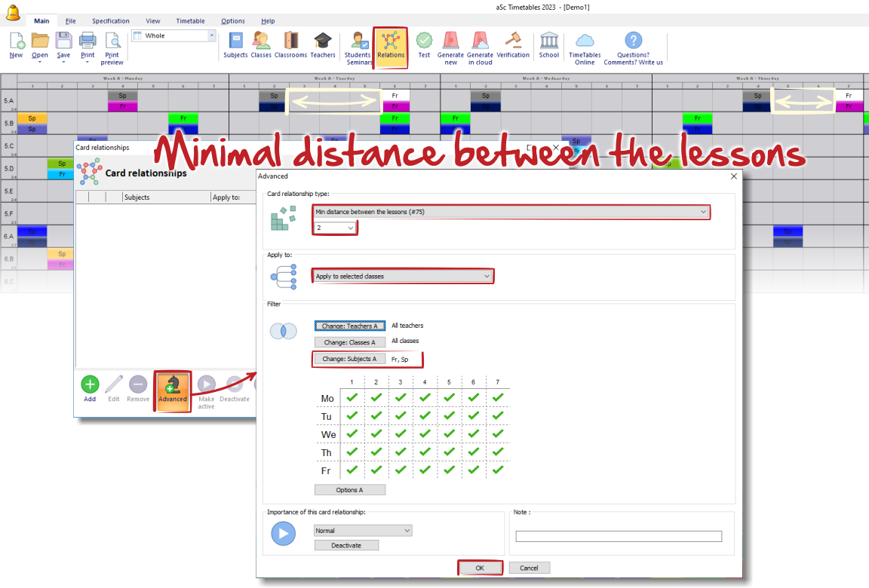Toggle Thursday period 2 checkmark
This screenshot has width=869, height=588.
(376, 452)
